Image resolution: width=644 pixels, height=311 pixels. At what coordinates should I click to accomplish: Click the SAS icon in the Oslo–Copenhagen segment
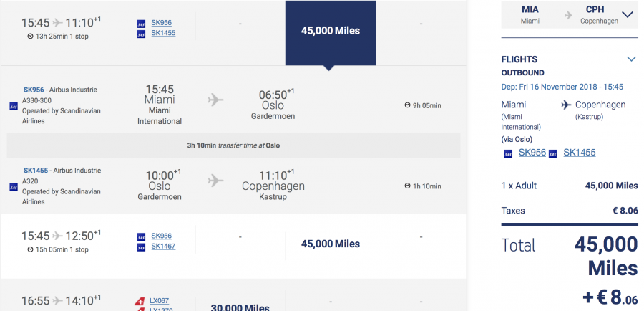pyautogui.click(x=14, y=187)
